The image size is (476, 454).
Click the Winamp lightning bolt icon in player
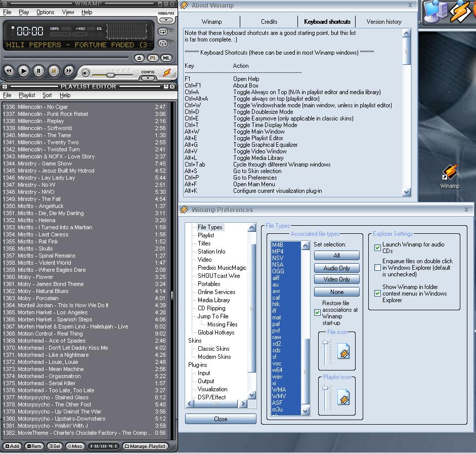click(x=167, y=73)
